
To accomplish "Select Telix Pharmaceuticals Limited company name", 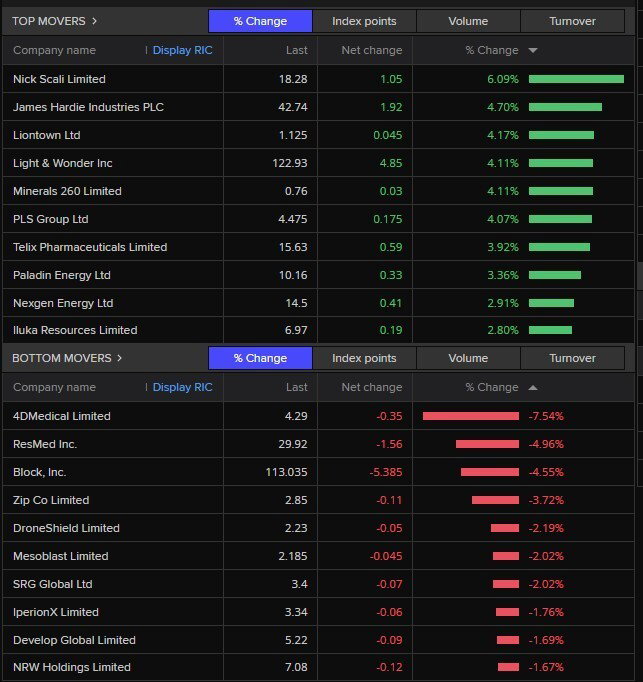I will click(90, 247).
